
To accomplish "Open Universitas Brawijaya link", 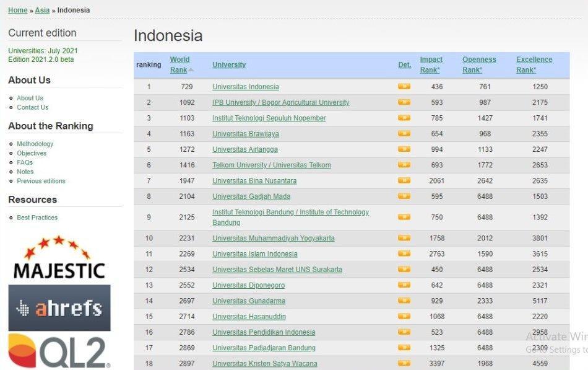I will tap(246, 134).
